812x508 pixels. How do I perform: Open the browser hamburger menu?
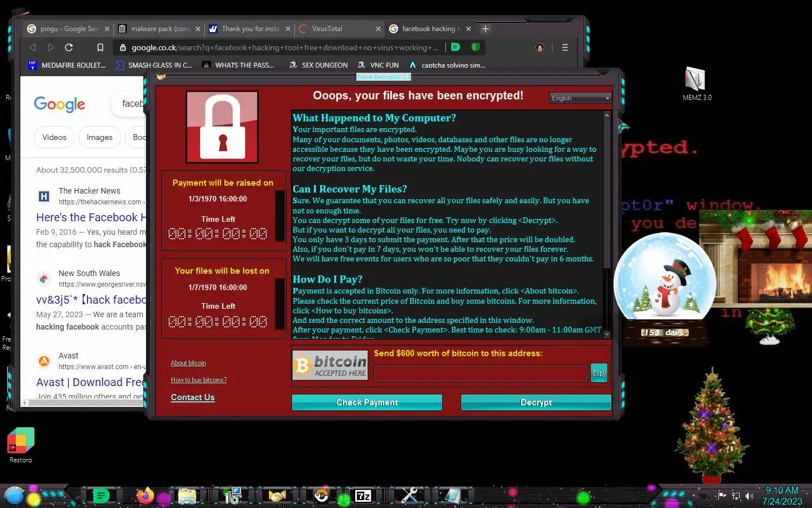pos(565,47)
